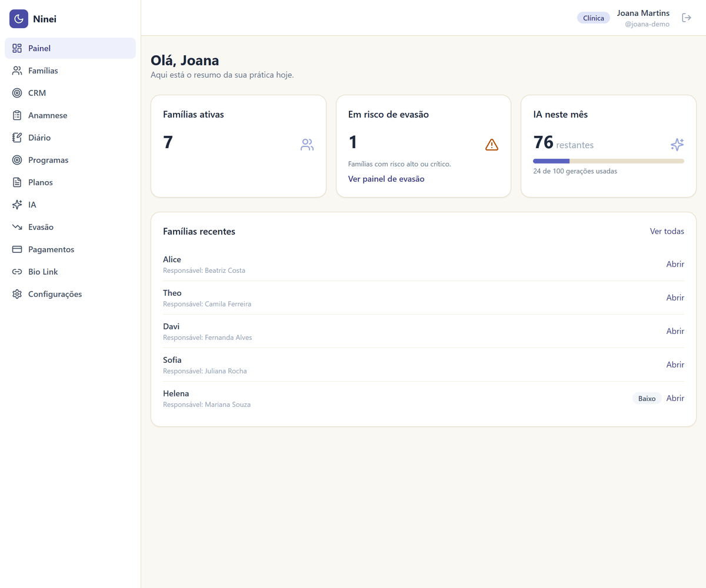Click Famílias com risco alto ou crítico text

[399, 164]
